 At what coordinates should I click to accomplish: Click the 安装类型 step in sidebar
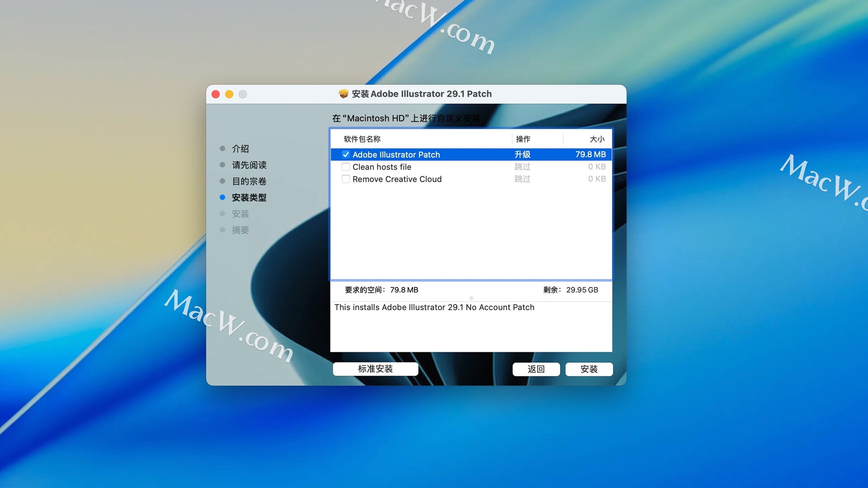point(249,197)
